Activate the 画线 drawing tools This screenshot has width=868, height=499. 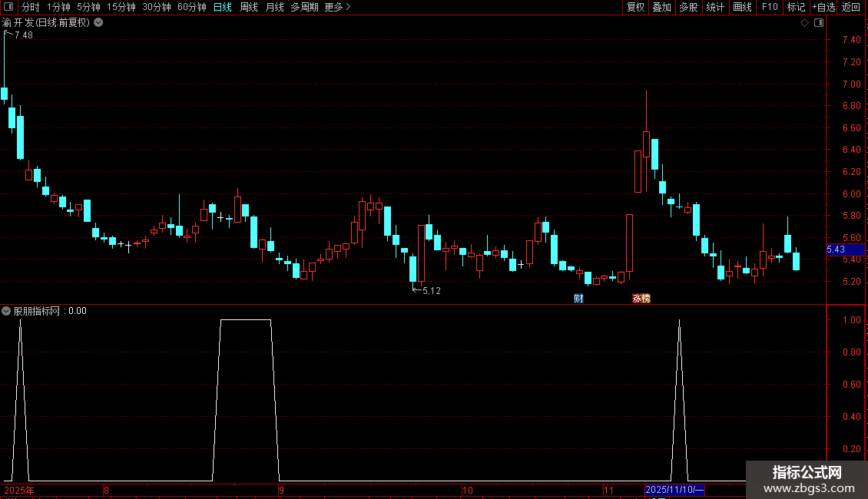tap(742, 7)
